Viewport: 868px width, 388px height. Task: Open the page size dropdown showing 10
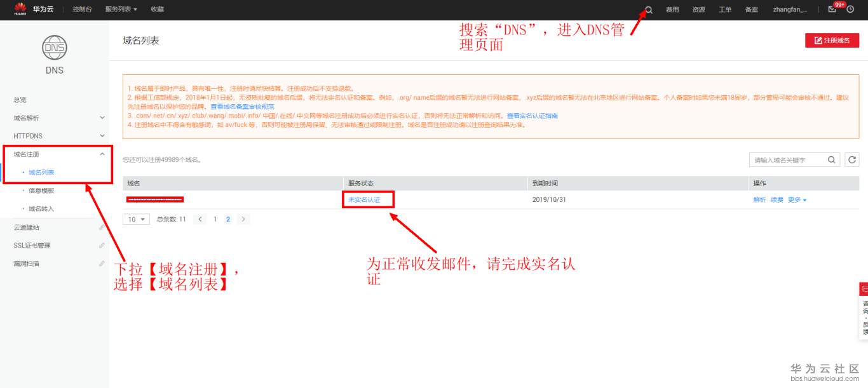click(x=136, y=219)
